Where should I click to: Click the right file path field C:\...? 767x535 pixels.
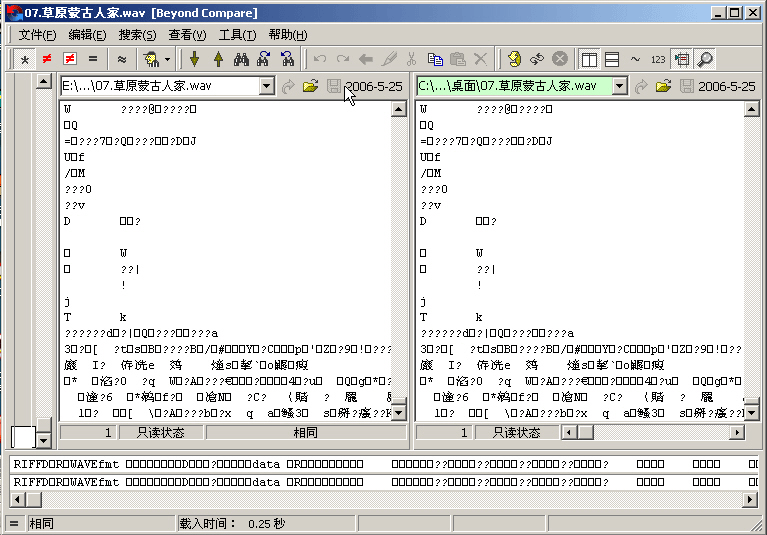[x=514, y=86]
